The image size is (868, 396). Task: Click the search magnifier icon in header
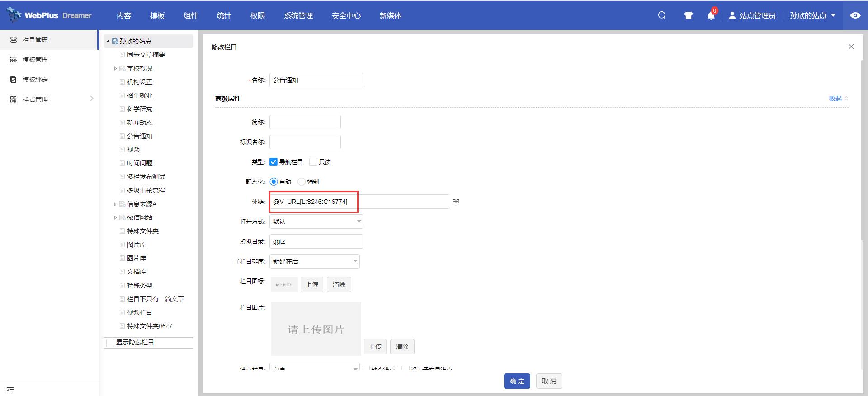tap(662, 15)
